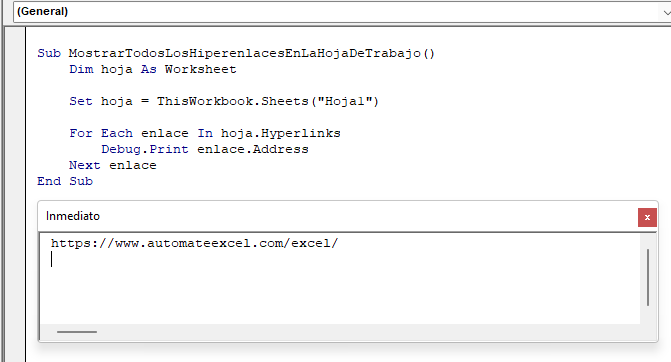Click the vertical scrollbar in the Inmediato window
The image size is (671, 362).
pos(648,277)
